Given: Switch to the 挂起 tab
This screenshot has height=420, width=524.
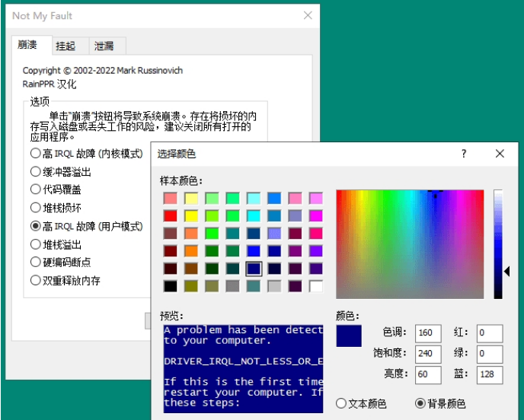Looking at the screenshot, I should pyautogui.click(x=70, y=46).
